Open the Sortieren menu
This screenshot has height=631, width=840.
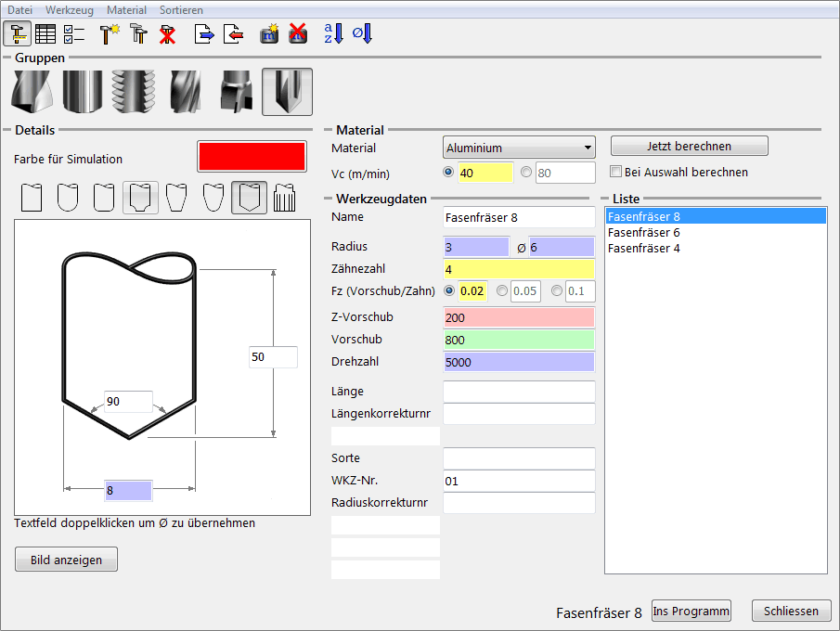(x=181, y=10)
